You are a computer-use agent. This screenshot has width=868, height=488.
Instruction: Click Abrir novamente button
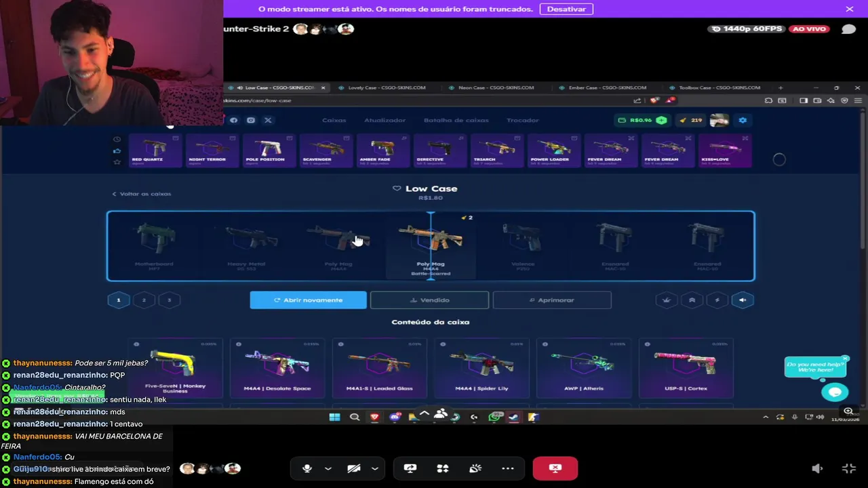pyautogui.click(x=308, y=300)
